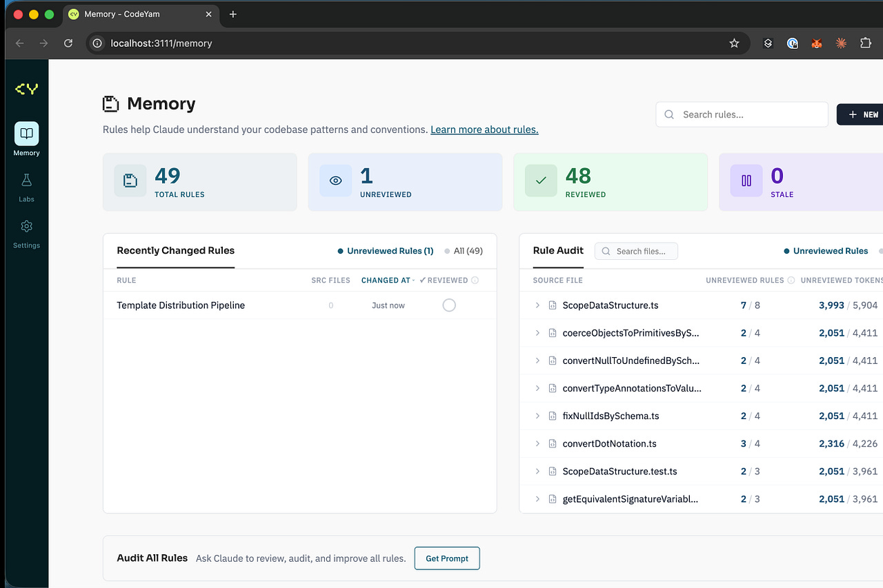Open the Template Distribution Pipeline rule
This screenshot has width=883, height=588.
point(181,305)
